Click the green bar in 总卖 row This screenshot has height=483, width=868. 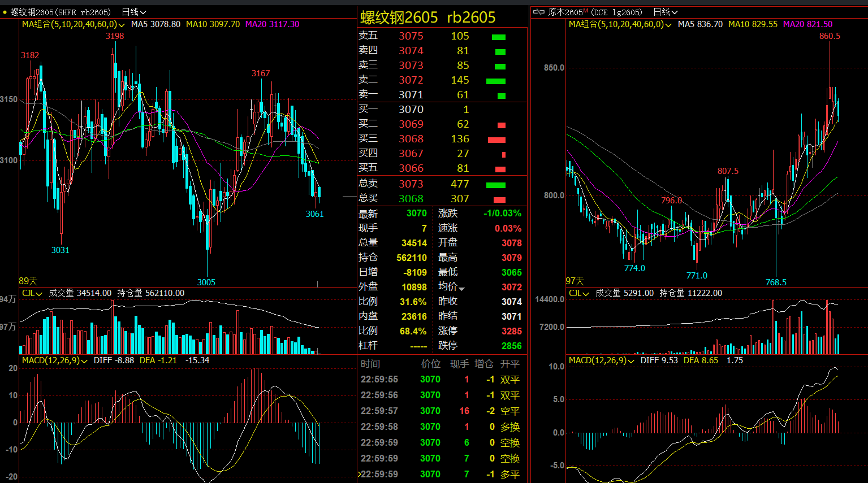coord(495,185)
